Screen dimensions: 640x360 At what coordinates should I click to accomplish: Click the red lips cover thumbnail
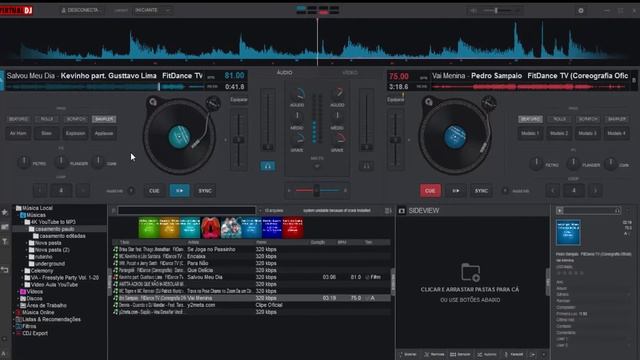211,228
